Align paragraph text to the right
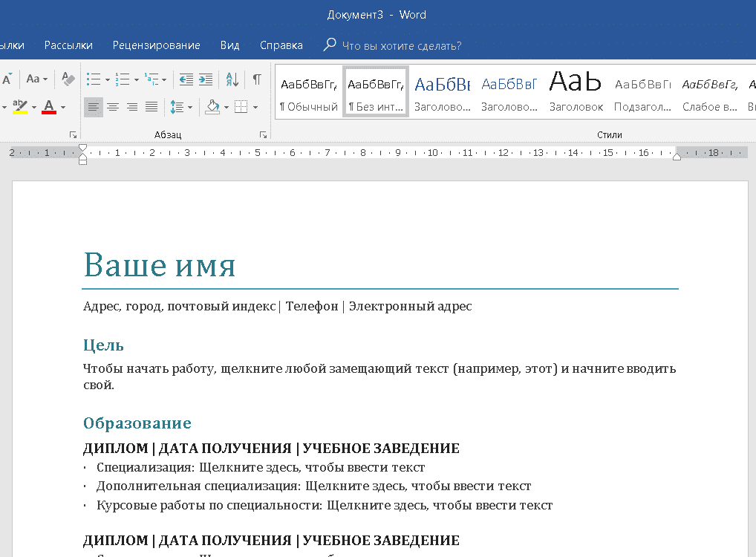 [132, 107]
